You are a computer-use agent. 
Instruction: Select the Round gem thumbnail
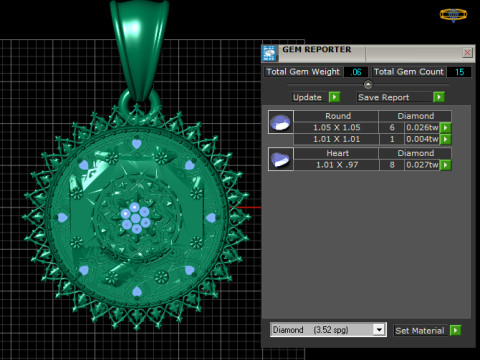point(281,122)
